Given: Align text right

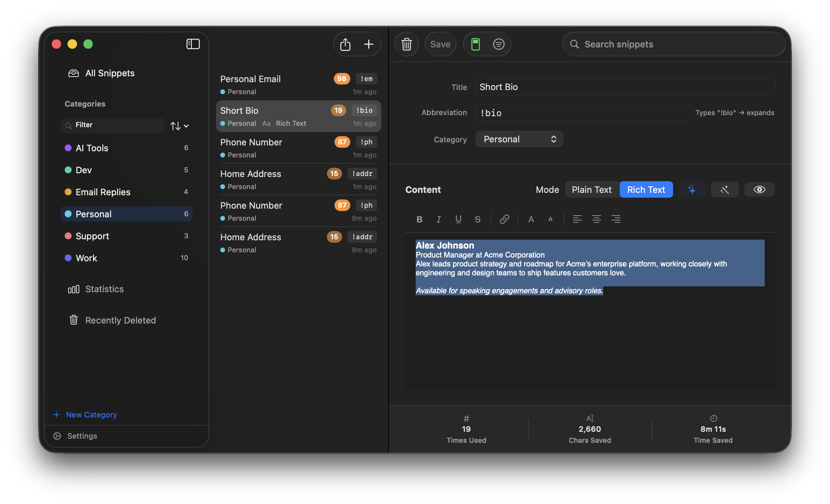Looking at the screenshot, I should point(616,219).
